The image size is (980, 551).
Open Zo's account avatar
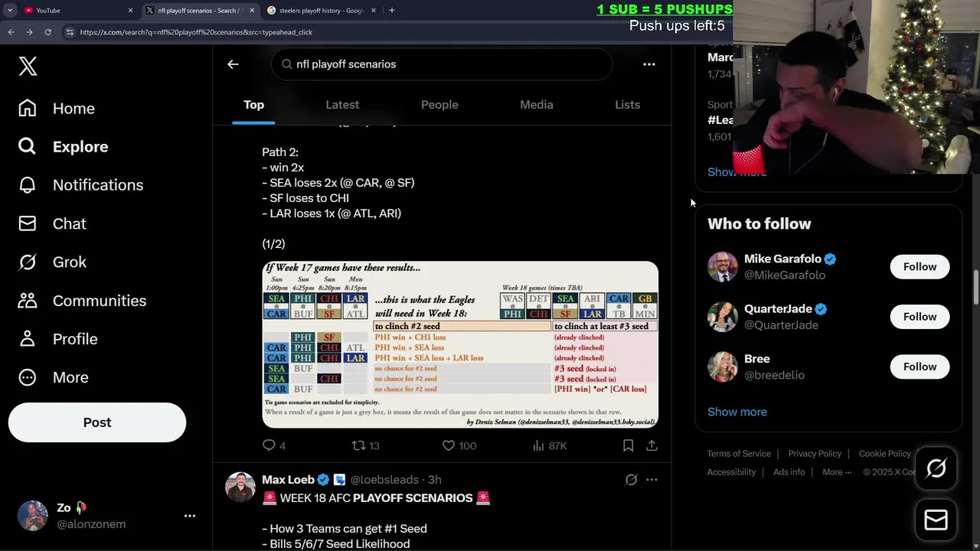[33, 516]
